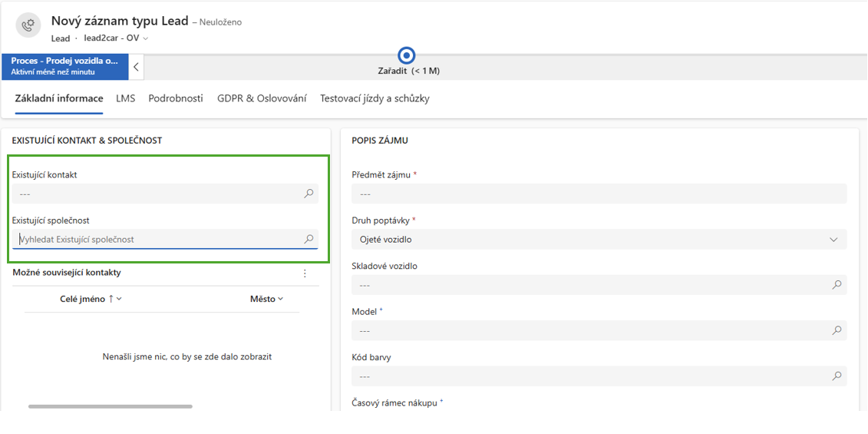Open the lead2car - OV form selector
The height and width of the screenshot is (434, 868).
pos(116,38)
